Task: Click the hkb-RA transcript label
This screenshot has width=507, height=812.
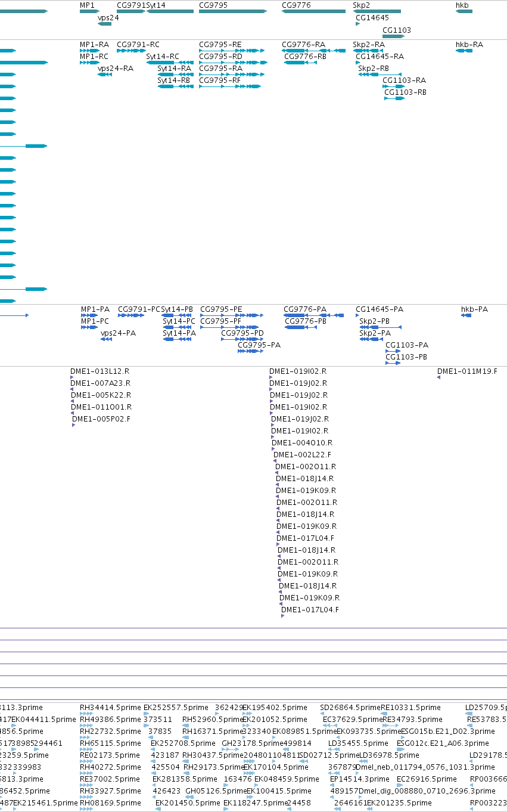Action: 469,44
